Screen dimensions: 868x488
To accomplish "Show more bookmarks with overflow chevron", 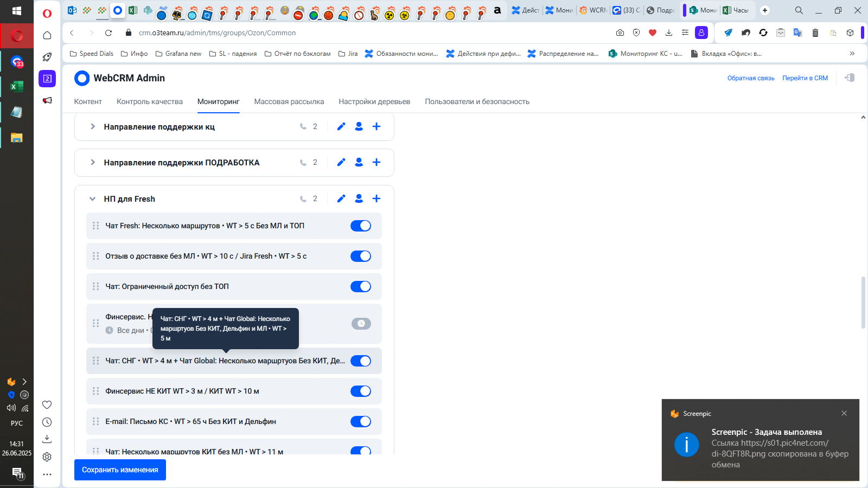I will pos(852,53).
